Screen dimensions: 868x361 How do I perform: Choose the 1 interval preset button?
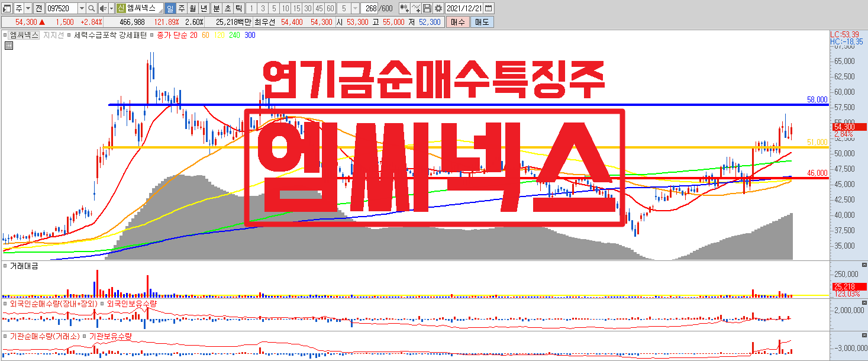pos(251,8)
